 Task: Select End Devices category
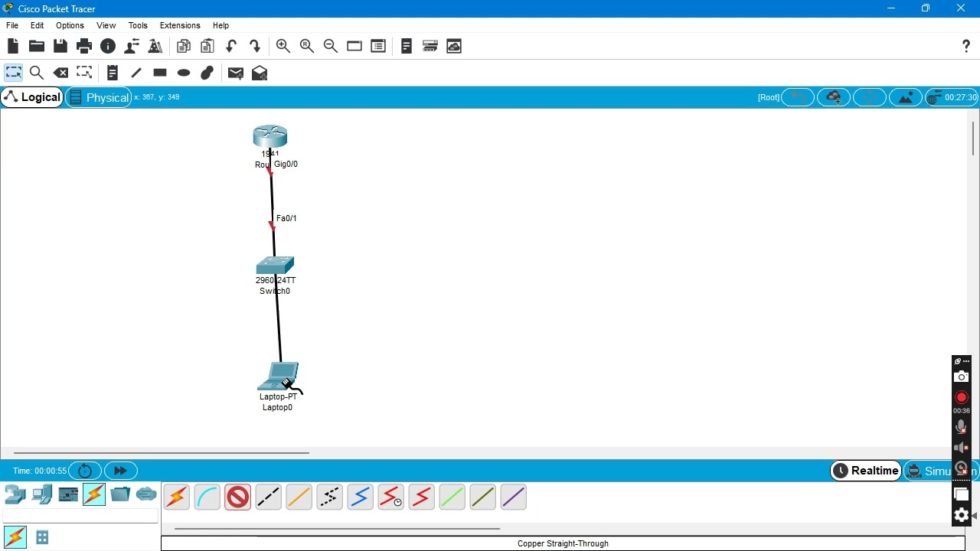click(42, 494)
